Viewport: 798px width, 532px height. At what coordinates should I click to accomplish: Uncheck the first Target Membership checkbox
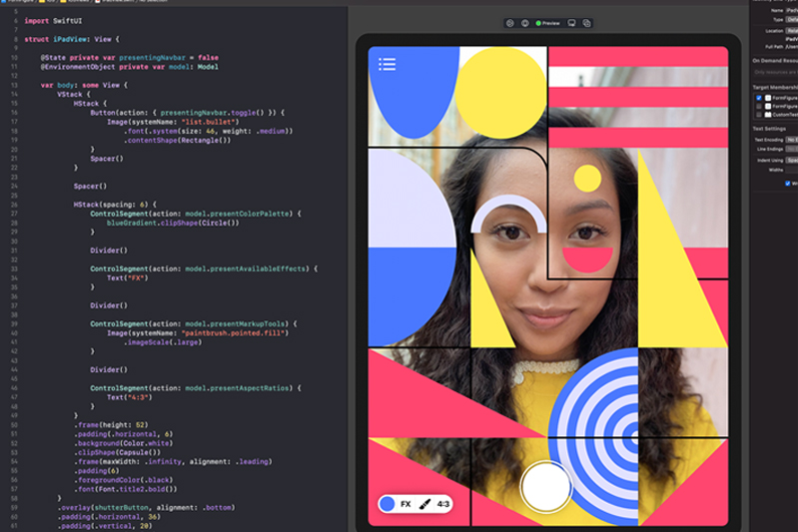point(759,98)
